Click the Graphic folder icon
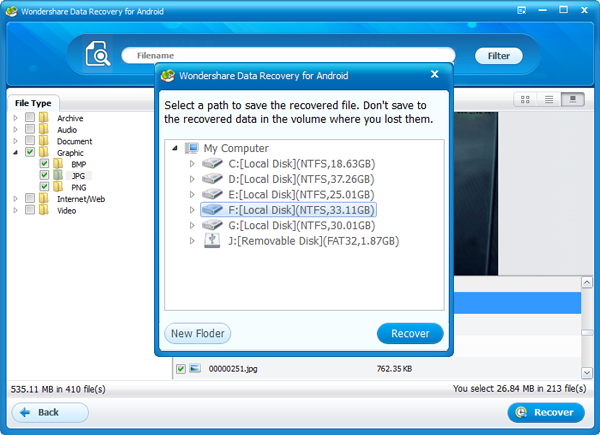This screenshot has height=435, width=600. [44, 152]
